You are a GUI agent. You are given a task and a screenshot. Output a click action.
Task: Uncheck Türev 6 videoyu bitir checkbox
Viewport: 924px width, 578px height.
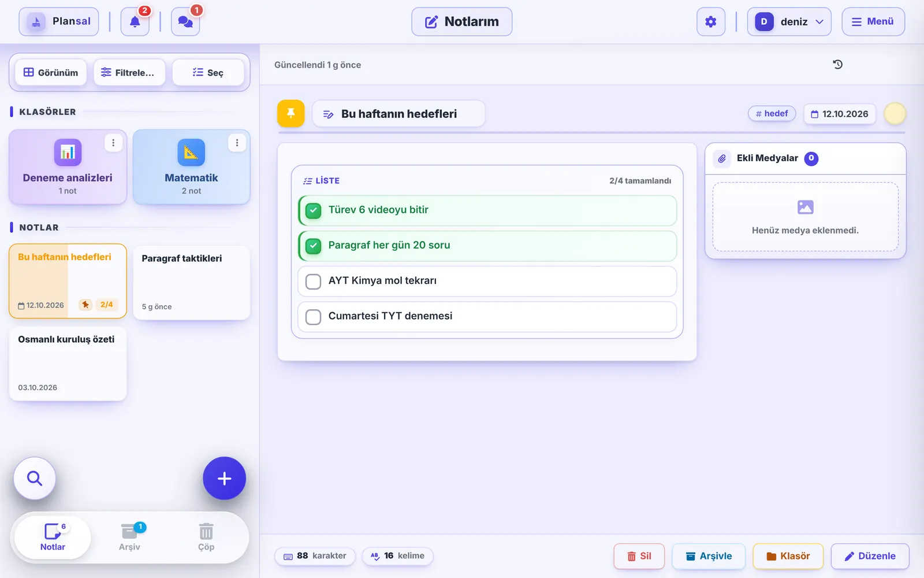click(313, 210)
